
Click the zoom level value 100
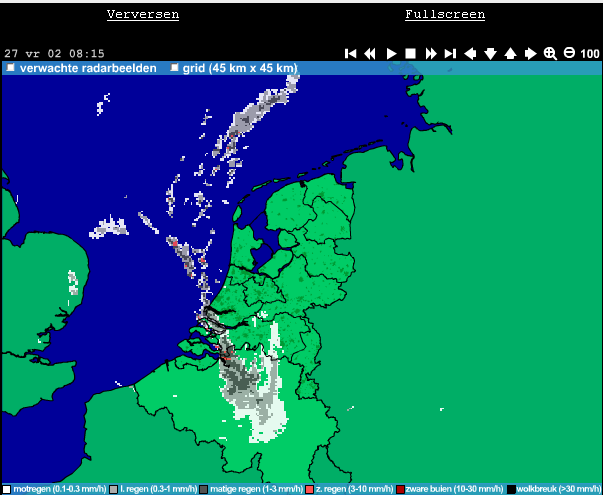point(590,54)
